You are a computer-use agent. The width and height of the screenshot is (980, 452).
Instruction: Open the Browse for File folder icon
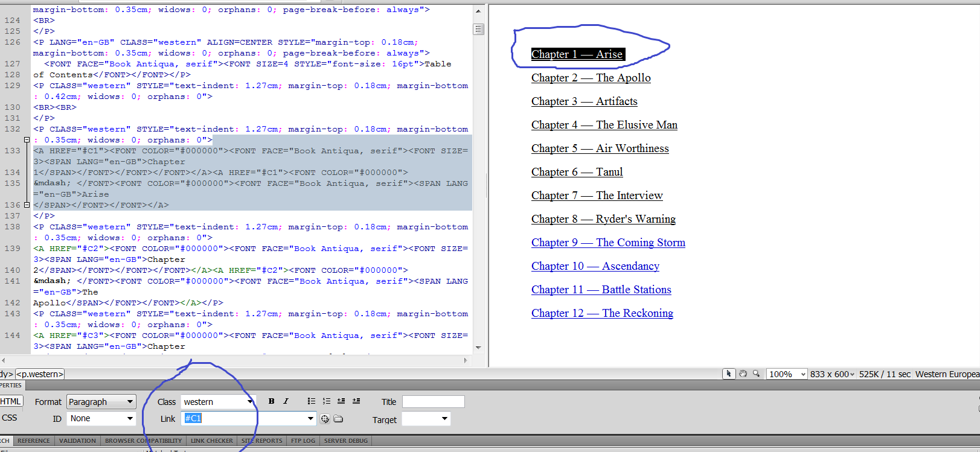338,419
